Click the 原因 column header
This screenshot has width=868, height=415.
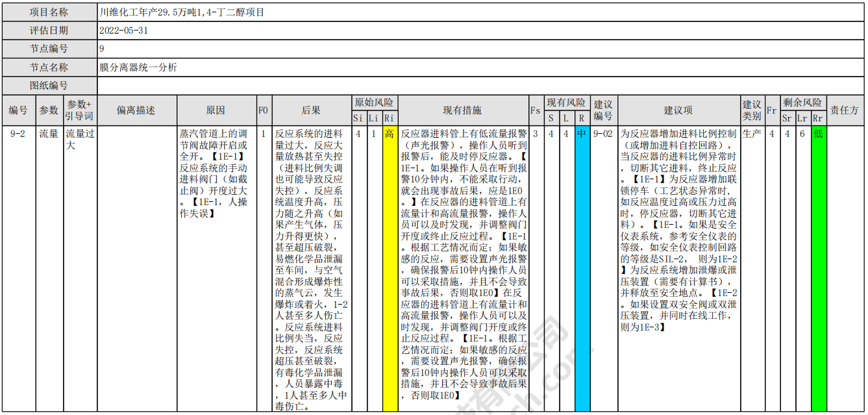216,110
